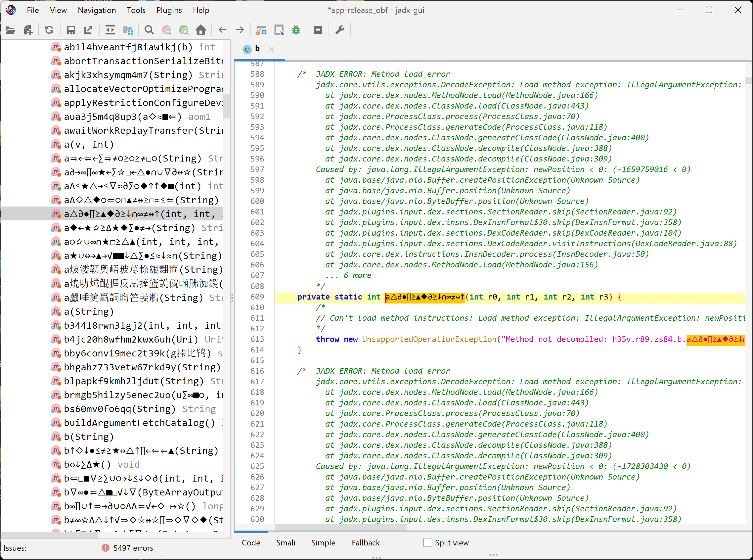This screenshot has width=753, height=560.
Task: Open the Tools menu
Action: pos(136,10)
